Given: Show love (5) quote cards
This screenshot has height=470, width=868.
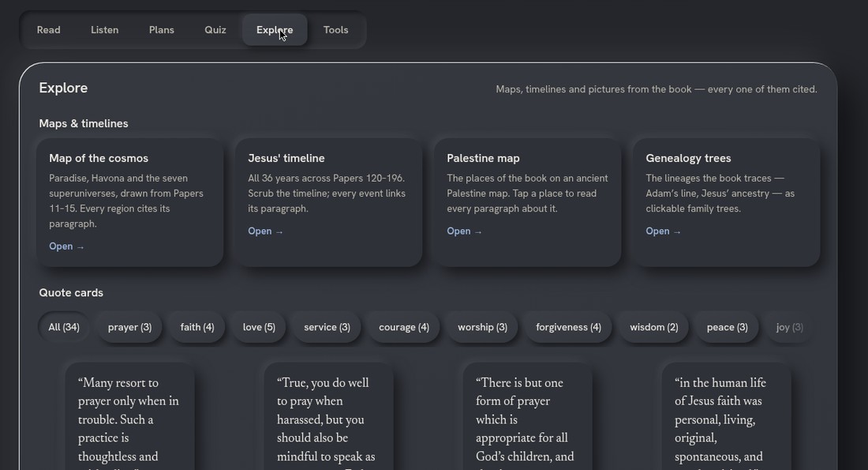Looking at the screenshot, I should click(x=259, y=327).
